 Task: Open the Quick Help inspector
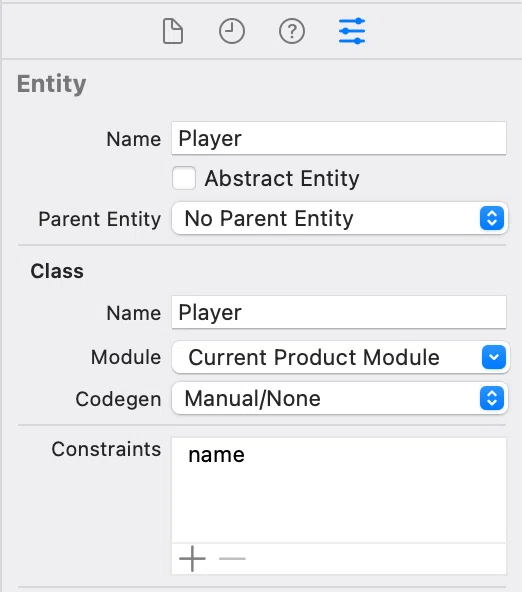292,31
